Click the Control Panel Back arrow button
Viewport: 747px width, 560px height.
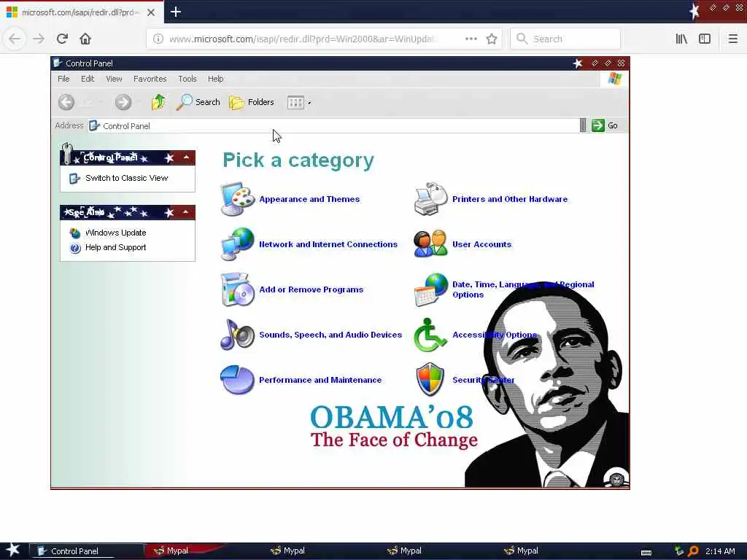point(66,102)
